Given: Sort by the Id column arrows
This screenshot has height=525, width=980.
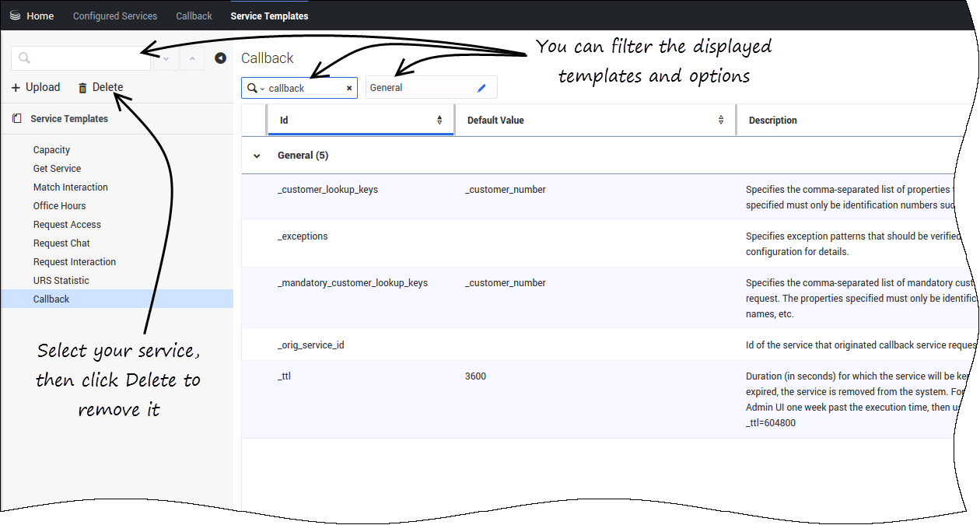Looking at the screenshot, I should [439, 121].
